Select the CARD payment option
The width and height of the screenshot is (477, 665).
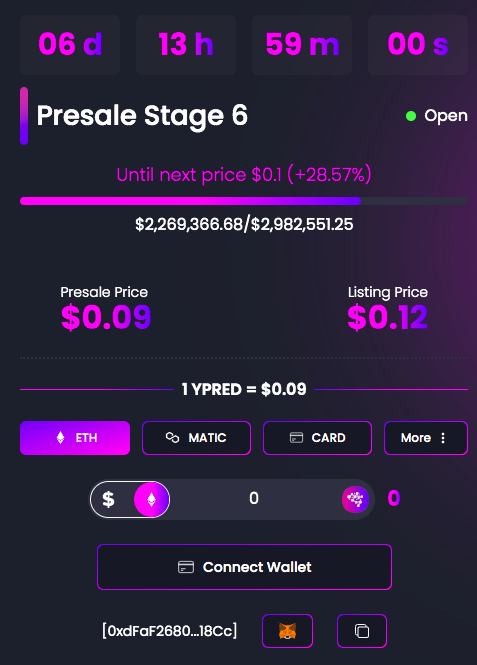coord(318,438)
